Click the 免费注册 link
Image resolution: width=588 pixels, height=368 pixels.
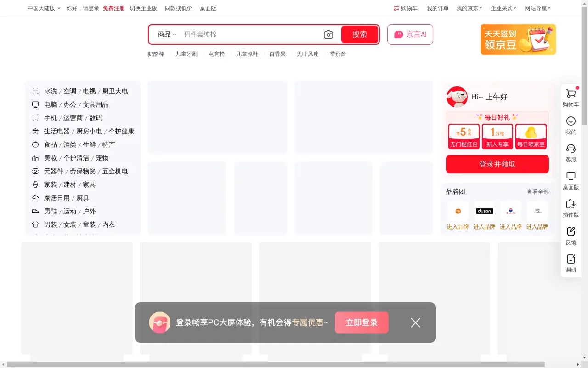click(x=114, y=8)
